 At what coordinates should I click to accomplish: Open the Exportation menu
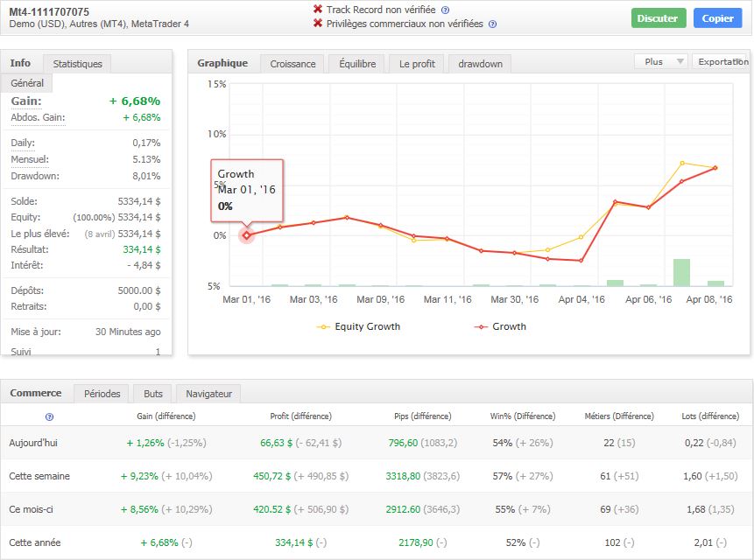tap(722, 62)
